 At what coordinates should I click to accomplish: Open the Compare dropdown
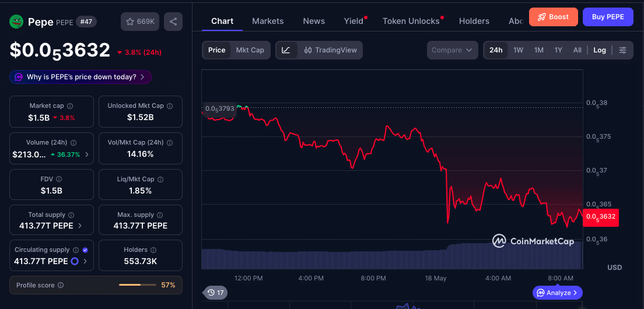(453, 50)
